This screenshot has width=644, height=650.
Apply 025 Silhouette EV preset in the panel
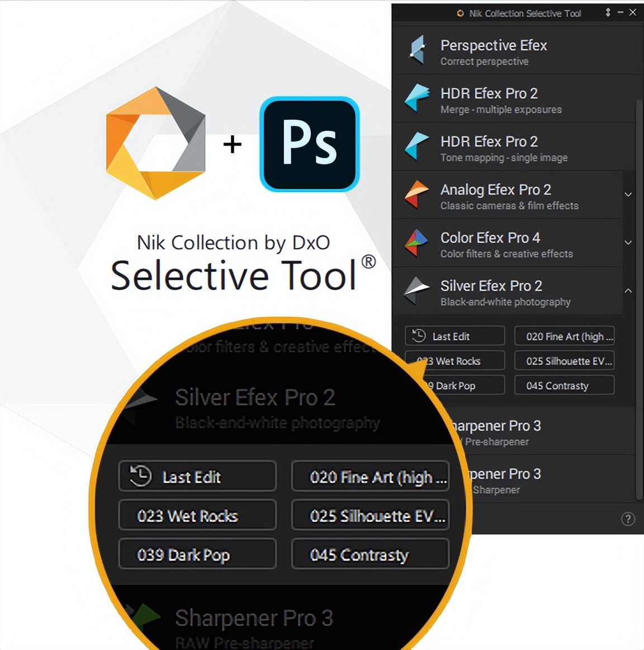tap(564, 361)
